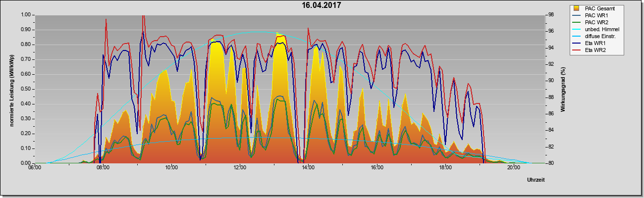Select the 'PAC WR2' legend label

pyautogui.click(x=596, y=22)
